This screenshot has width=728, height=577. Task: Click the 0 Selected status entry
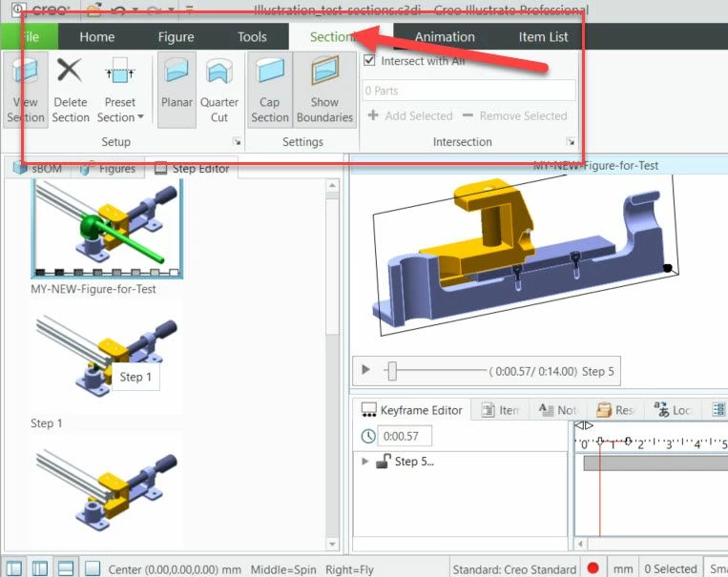[x=671, y=569]
